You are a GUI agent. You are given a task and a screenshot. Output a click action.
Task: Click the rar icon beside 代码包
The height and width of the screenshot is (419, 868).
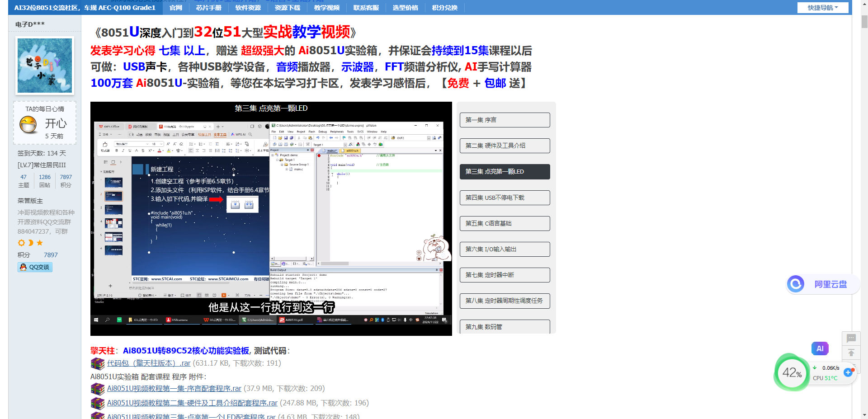(98, 363)
